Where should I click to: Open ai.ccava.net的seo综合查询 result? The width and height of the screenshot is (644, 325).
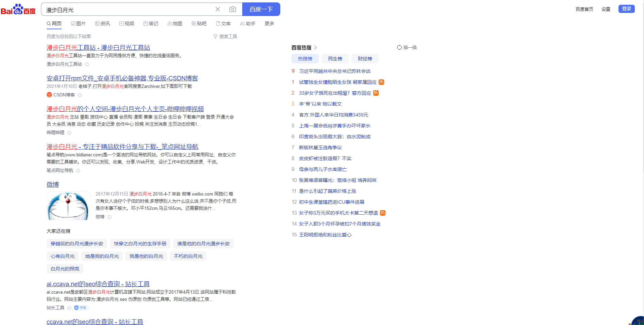pos(98,284)
